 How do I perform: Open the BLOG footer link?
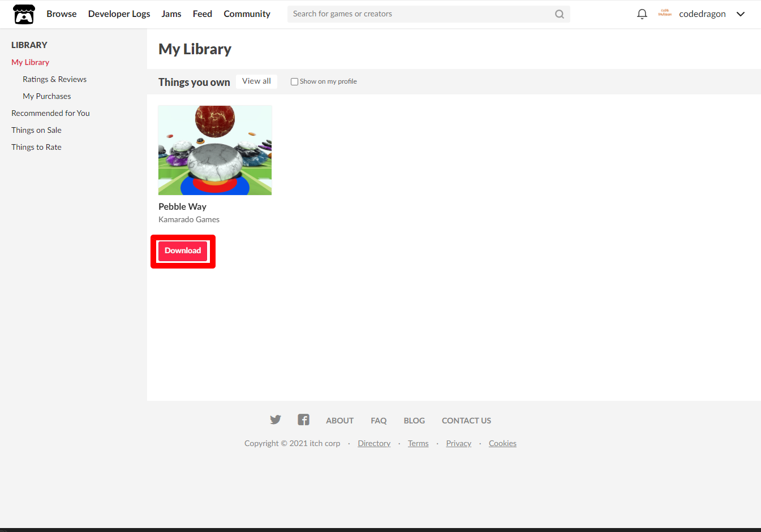point(414,421)
